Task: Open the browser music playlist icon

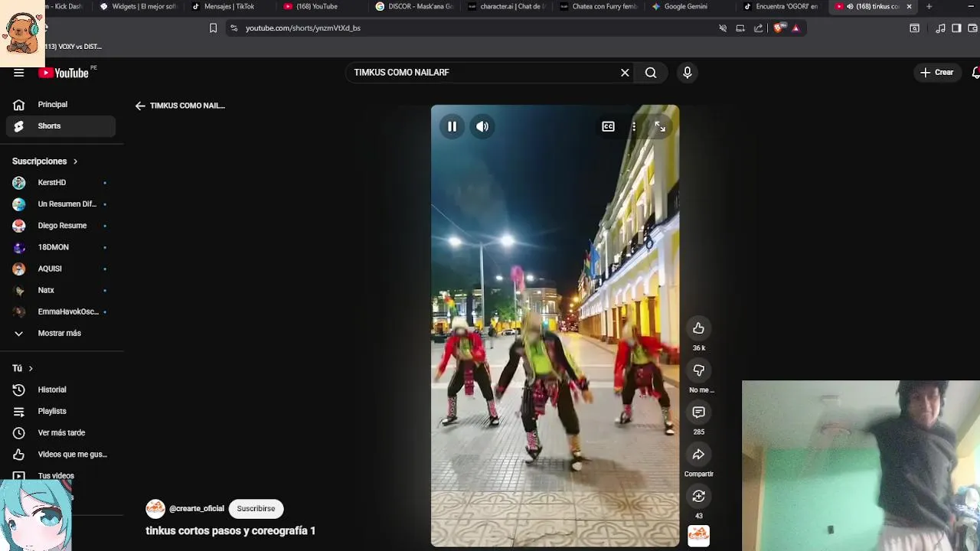Action: (x=941, y=28)
